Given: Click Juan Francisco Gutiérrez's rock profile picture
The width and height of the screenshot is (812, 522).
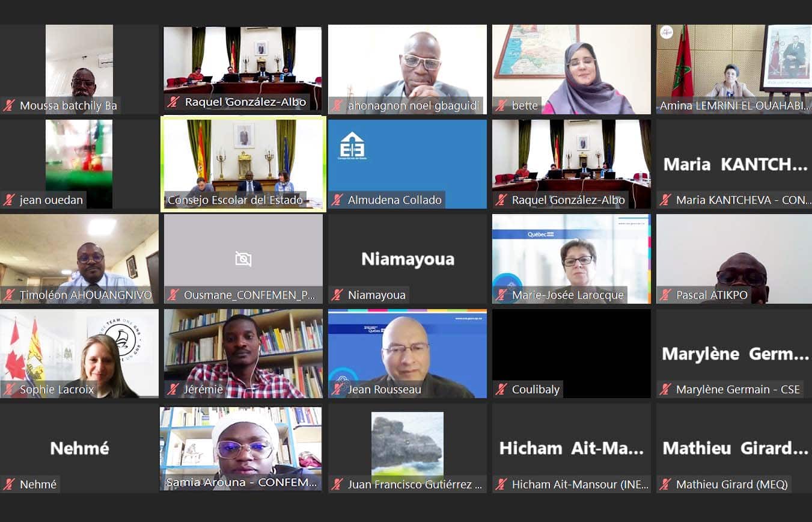Looking at the screenshot, I should click(x=408, y=443).
